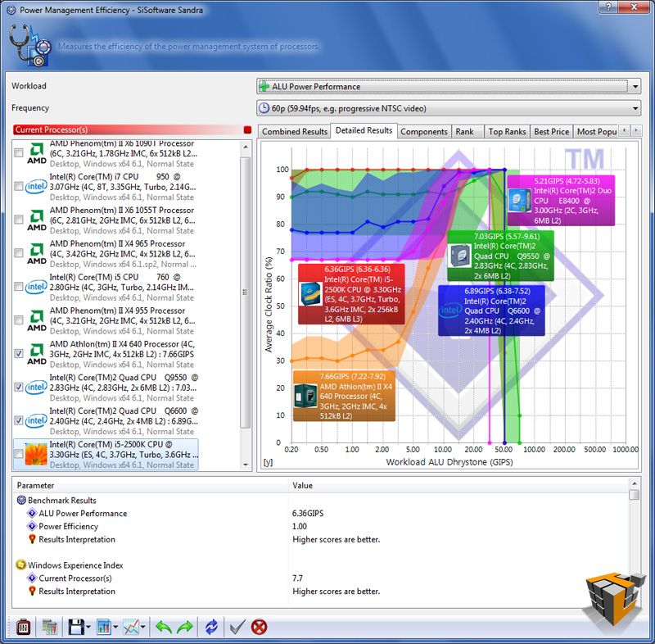Uncheck the Core 2 Quad Q6600 checkbox
The image size is (655, 644).
pos(19,420)
